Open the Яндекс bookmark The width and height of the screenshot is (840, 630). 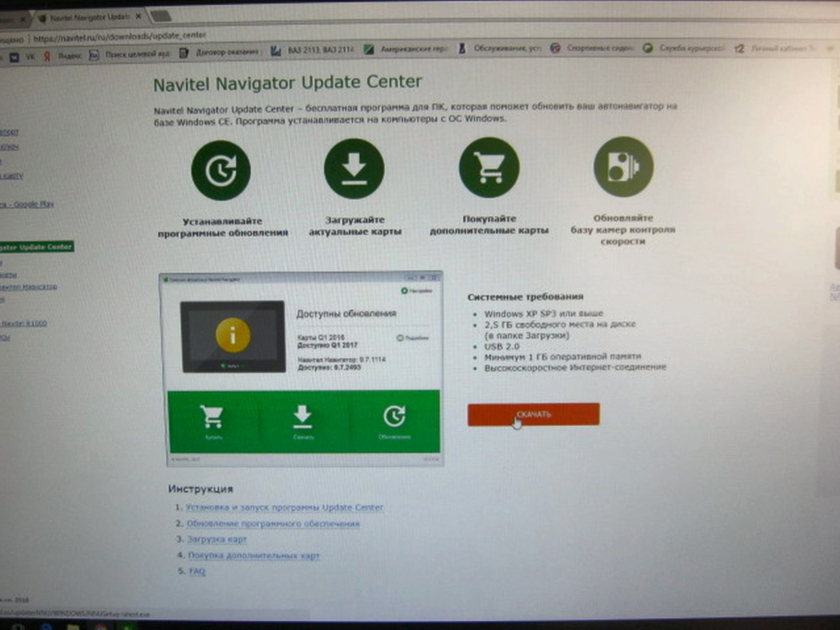pyautogui.click(x=63, y=56)
